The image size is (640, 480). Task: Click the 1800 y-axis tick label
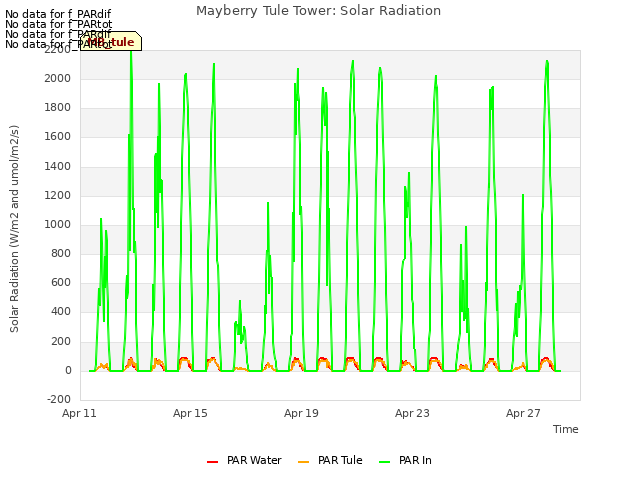(x=58, y=107)
